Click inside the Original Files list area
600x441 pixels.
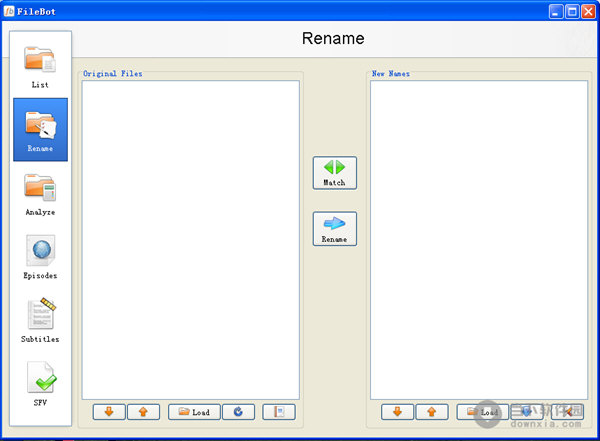pyautogui.click(x=191, y=240)
